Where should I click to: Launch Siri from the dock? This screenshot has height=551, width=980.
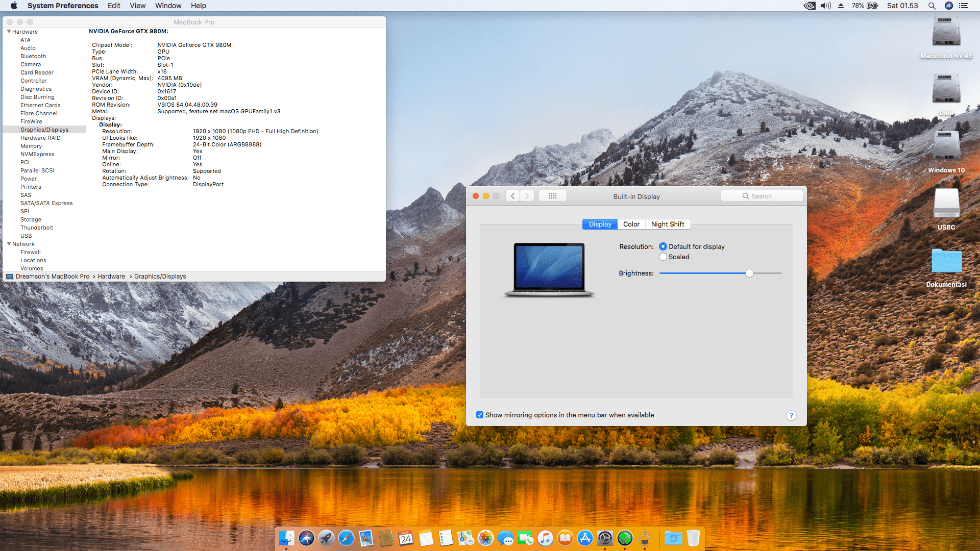tap(306, 538)
